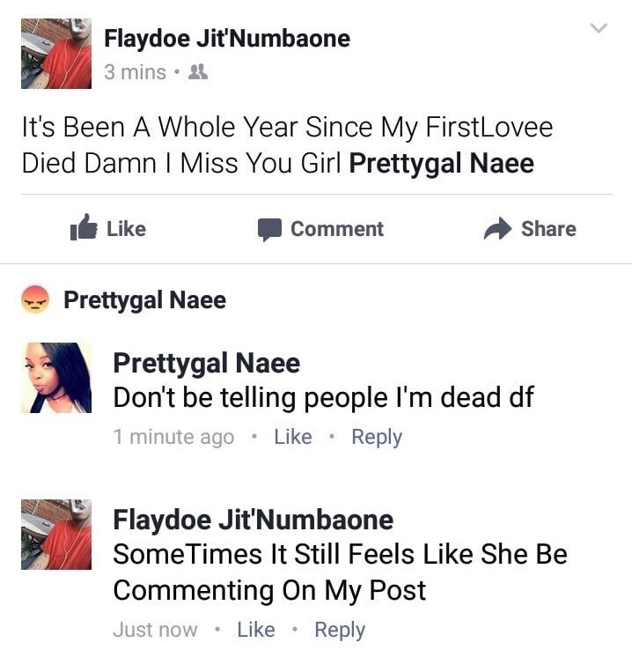
Task: Like Prettygal Naee's comment
Action: coord(293,437)
